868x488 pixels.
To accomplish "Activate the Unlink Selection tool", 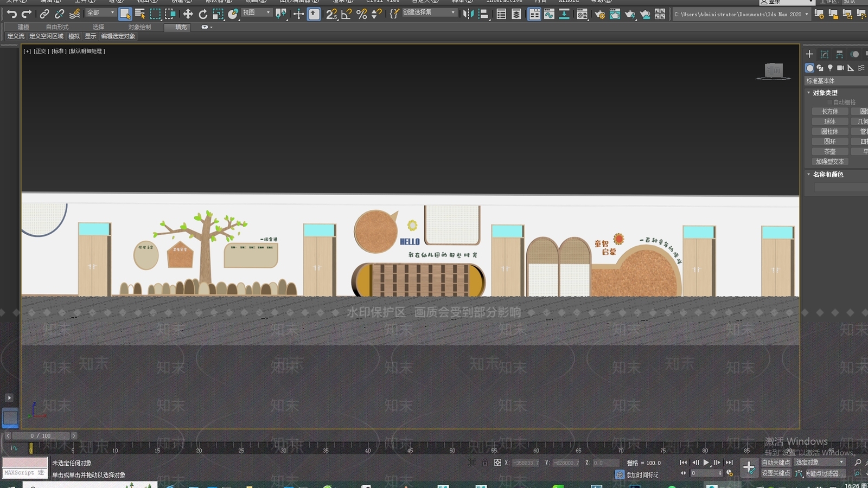I will (x=59, y=14).
